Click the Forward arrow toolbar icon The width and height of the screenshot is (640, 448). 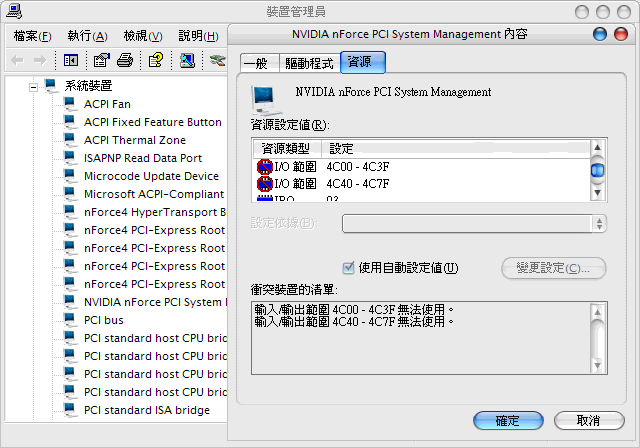(x=40, y=61)
